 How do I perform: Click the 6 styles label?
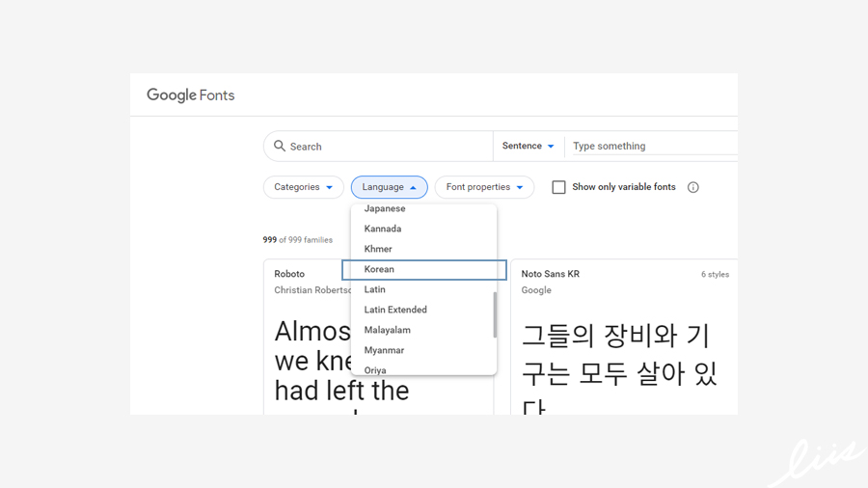716,275
